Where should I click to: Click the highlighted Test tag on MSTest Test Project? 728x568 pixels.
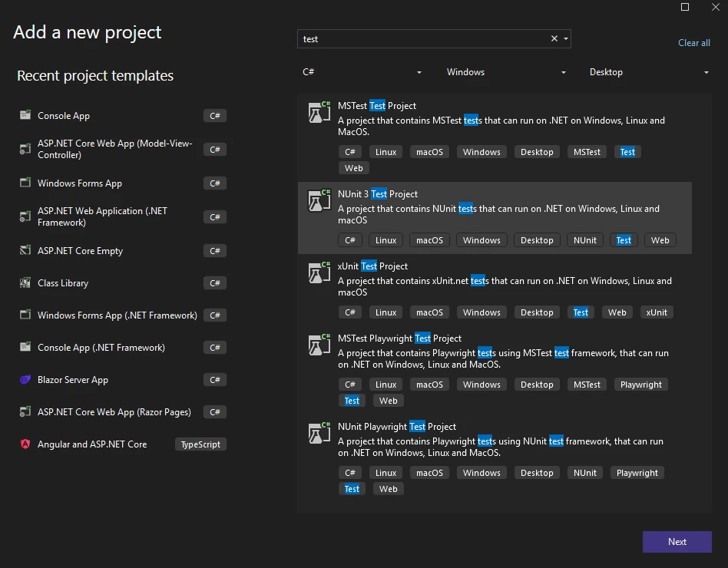[627, 152]
